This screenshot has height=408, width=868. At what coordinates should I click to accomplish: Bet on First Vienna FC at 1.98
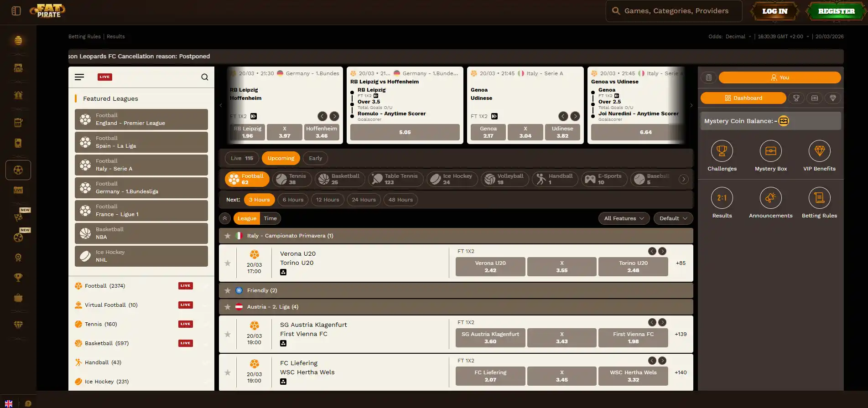pos(633,338)
